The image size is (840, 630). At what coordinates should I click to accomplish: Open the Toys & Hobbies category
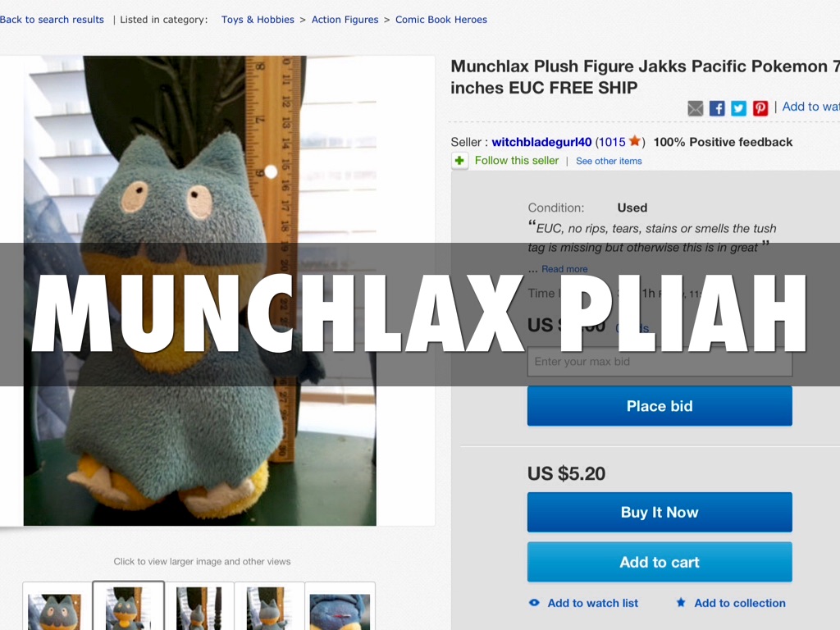tap(258, 20)
